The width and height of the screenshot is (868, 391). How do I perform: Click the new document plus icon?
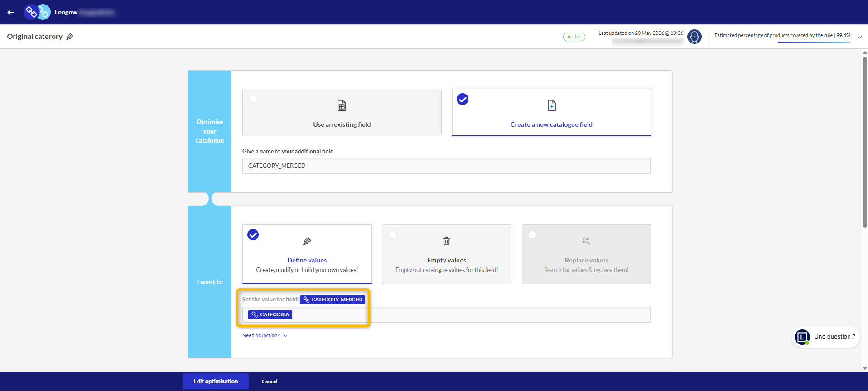coord(552,105)
